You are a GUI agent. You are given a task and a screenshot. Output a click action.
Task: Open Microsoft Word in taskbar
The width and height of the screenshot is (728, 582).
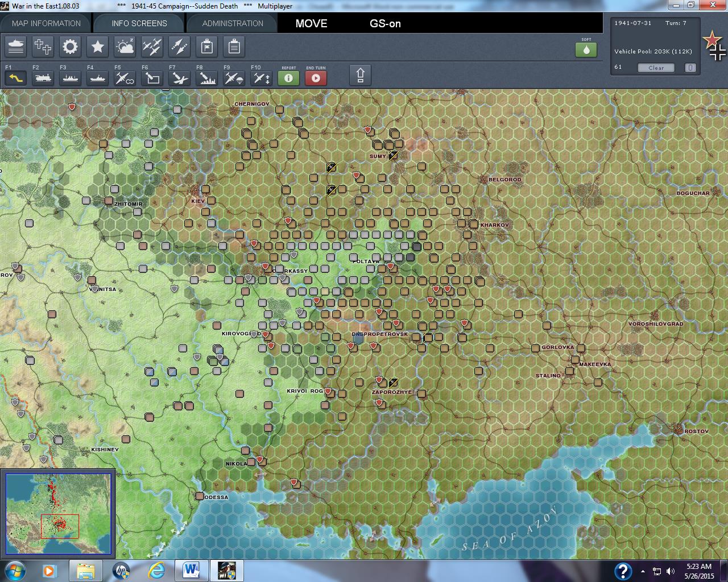(191, 571)
